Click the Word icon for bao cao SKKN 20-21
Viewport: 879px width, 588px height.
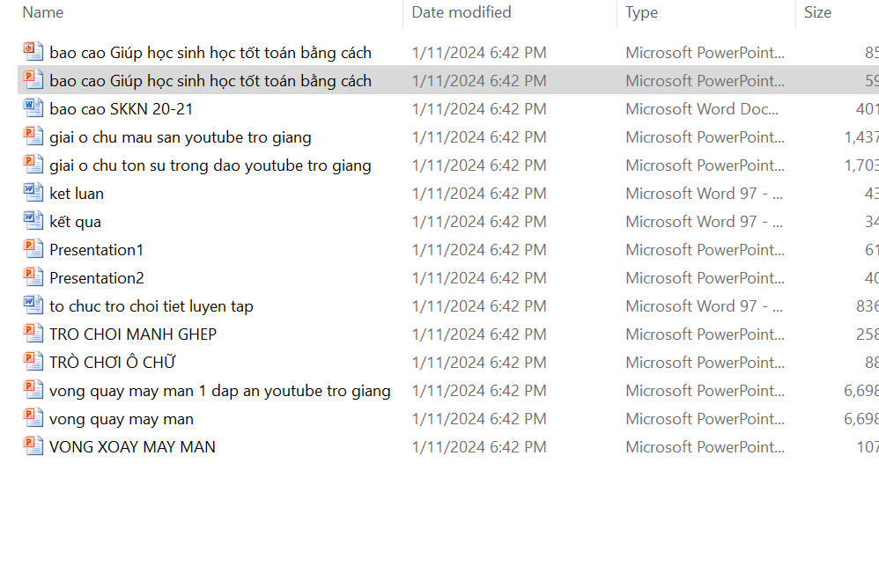click(33, 108)
